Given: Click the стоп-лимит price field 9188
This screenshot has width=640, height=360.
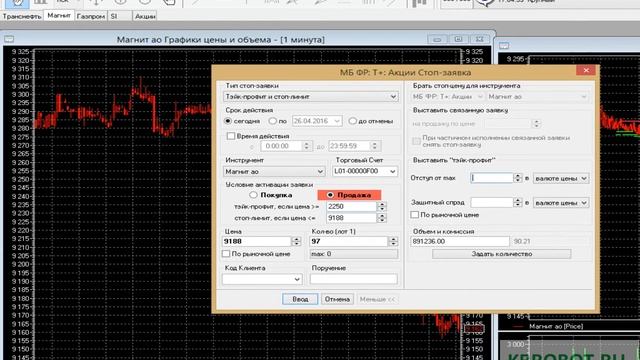Looking at the screenshot, I should (x=351, y=218).
